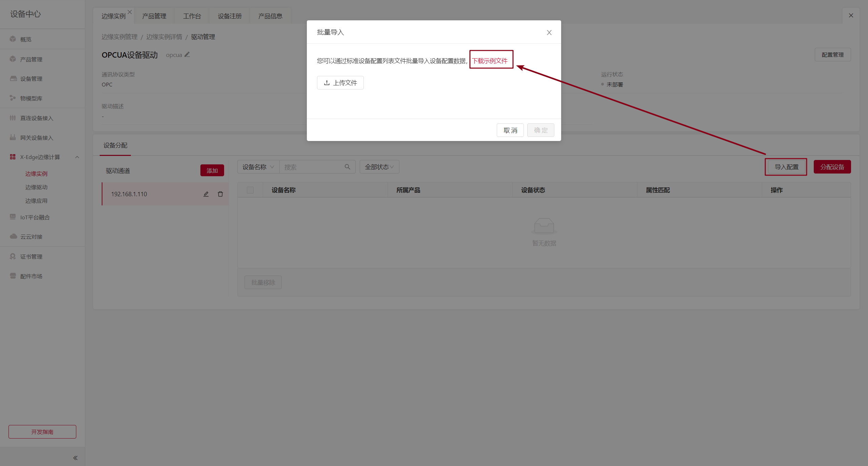Toggle the select-all checkbox in table header
The height and width of the screenshot is (466, 868).
250,190
